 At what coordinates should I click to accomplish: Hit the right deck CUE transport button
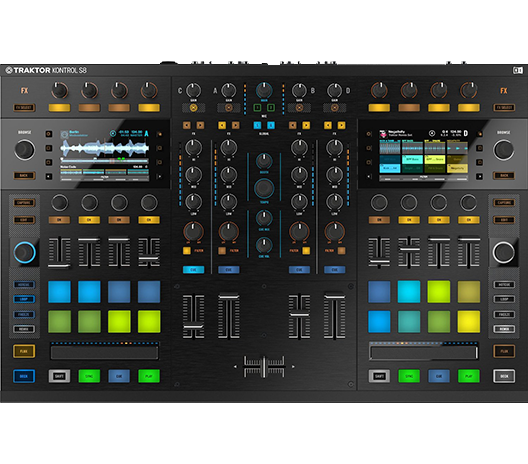click(439, 376)
